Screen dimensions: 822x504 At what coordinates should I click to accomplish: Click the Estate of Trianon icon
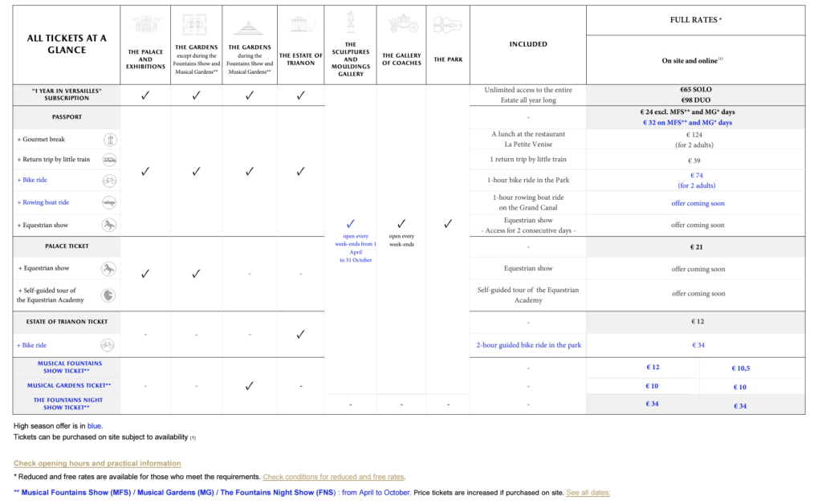300,25
